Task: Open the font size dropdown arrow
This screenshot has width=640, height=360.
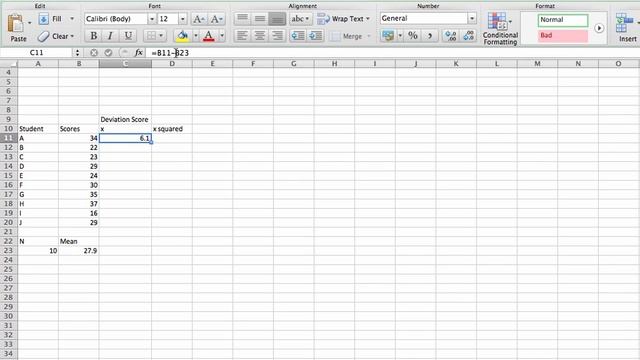Action: point(182,19)
